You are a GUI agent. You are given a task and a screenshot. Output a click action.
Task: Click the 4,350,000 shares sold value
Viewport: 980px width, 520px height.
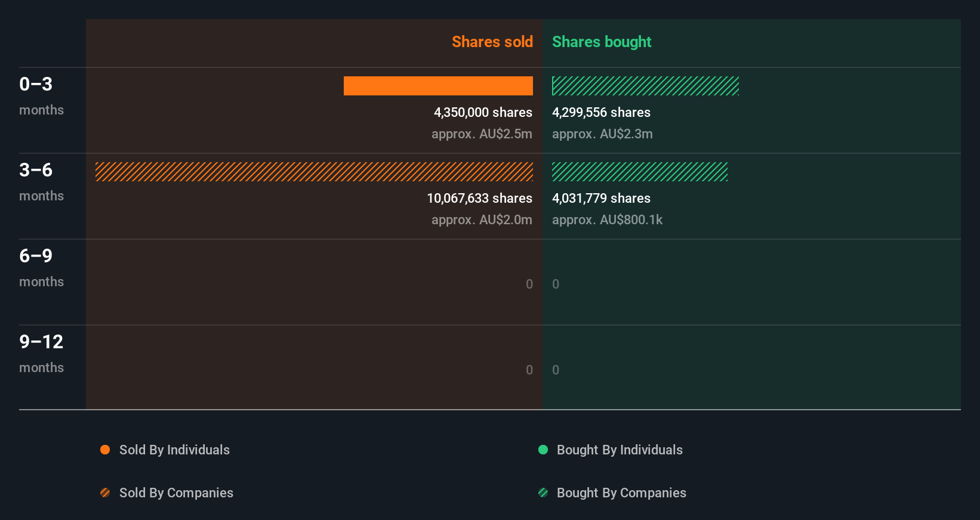(483, 112)
